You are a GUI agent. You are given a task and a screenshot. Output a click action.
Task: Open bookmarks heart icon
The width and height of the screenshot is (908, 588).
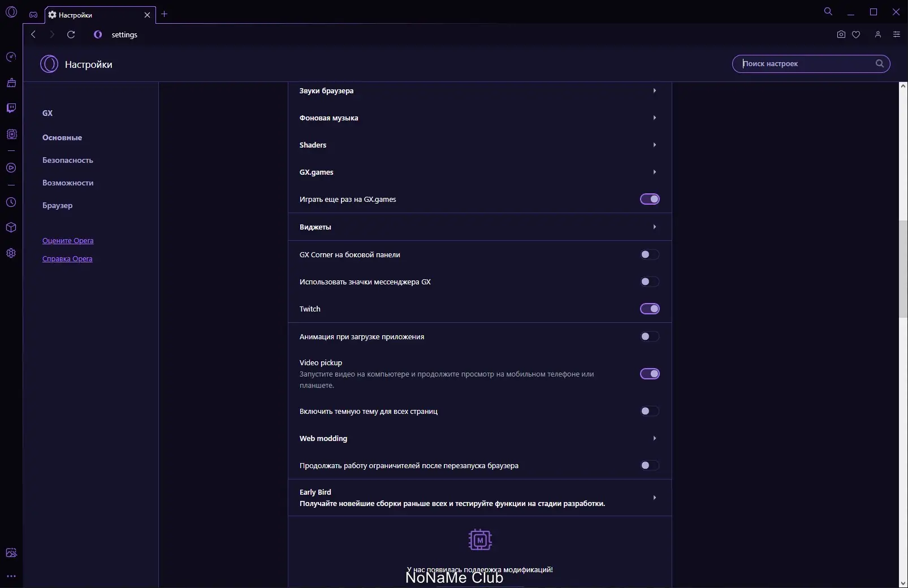click(x=856, y=34)
